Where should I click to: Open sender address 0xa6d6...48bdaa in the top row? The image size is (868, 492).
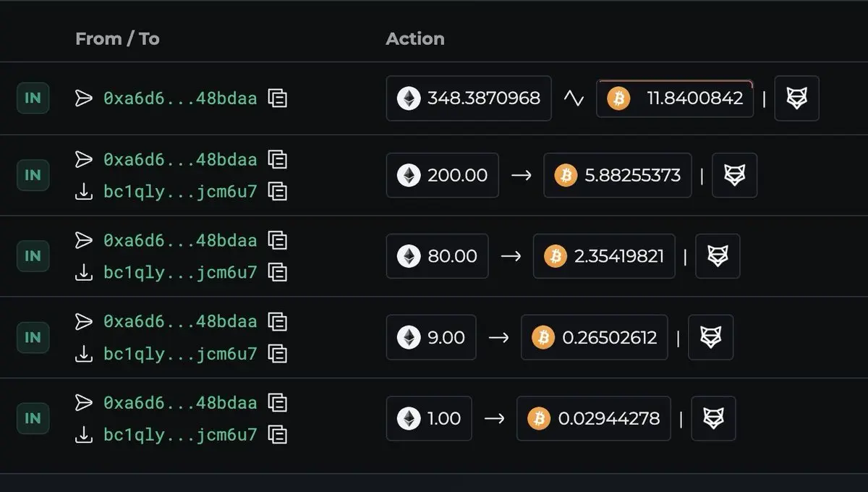(180, 98)
